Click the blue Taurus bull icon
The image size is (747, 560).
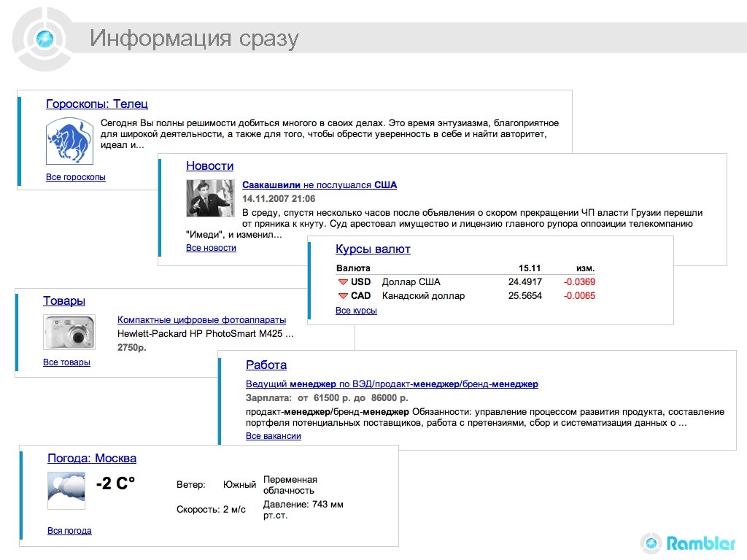pos(69,142)
